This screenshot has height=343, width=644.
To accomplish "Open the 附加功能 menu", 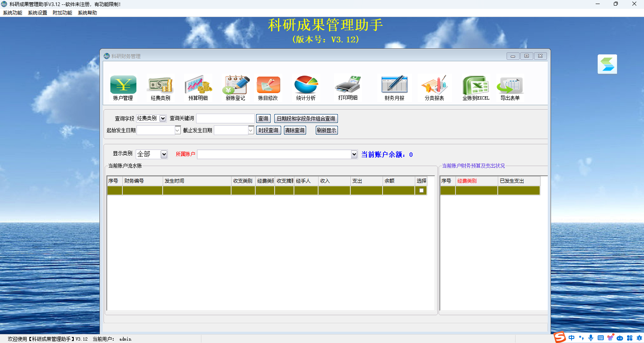I will tap(62, 13).
